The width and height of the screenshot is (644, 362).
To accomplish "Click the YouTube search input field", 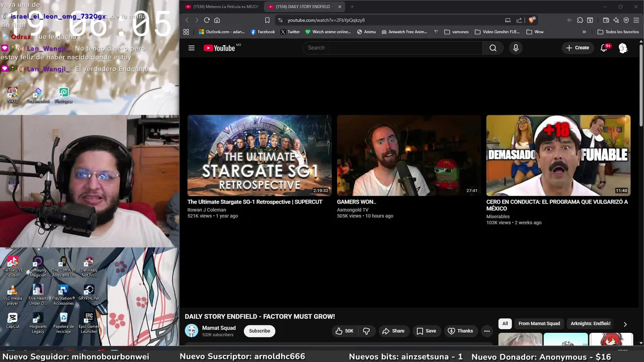I will [392, 48].
